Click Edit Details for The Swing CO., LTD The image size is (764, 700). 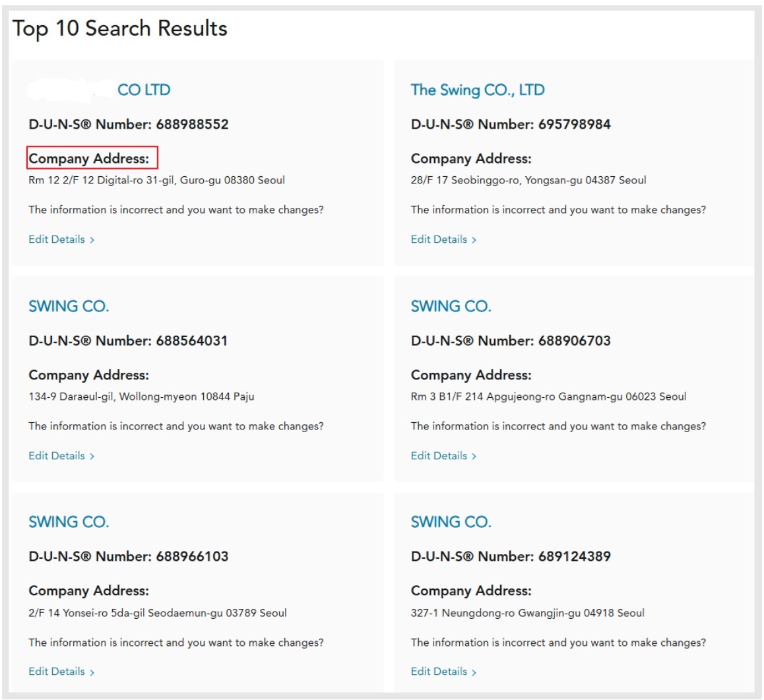point(443,239)
